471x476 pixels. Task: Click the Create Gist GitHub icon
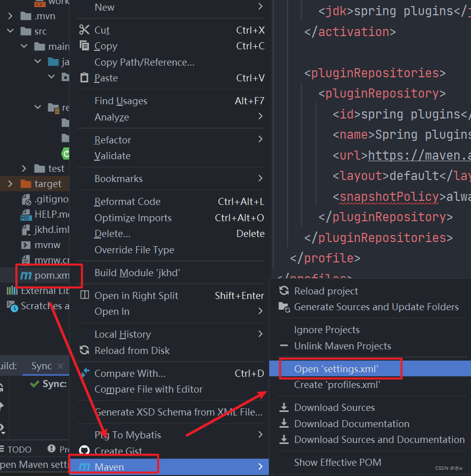(x=84, y=450)
